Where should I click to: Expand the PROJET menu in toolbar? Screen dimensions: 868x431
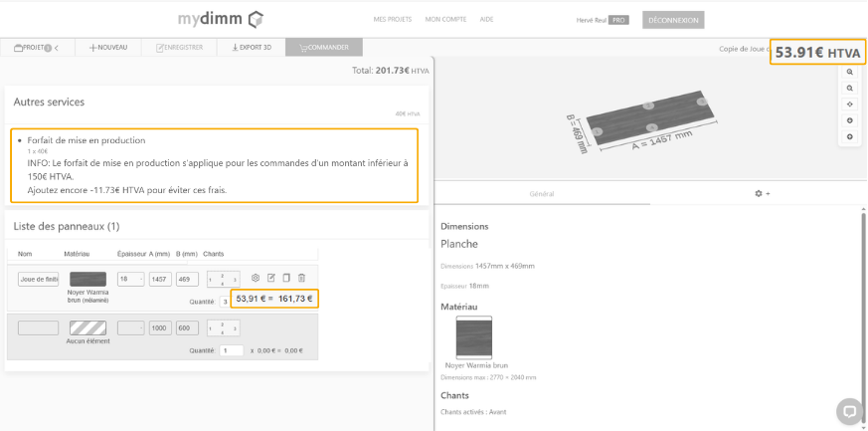click(x=36, y=47)
